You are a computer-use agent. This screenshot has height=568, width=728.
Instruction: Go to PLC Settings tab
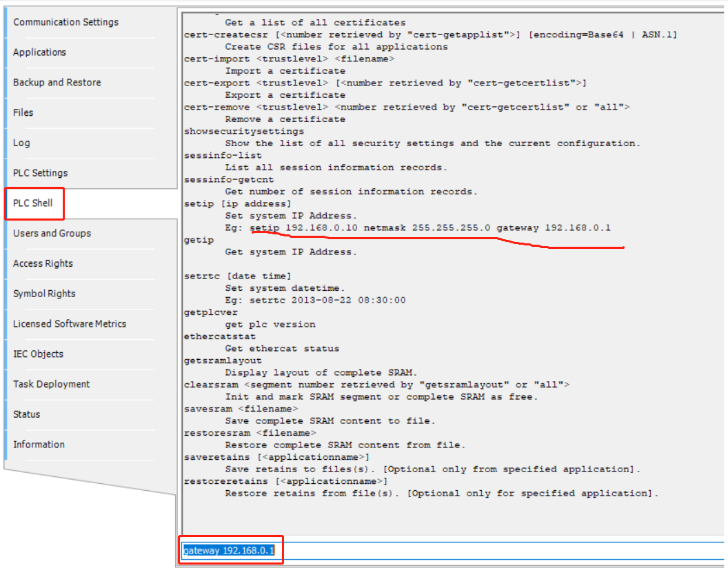point(41,173)
